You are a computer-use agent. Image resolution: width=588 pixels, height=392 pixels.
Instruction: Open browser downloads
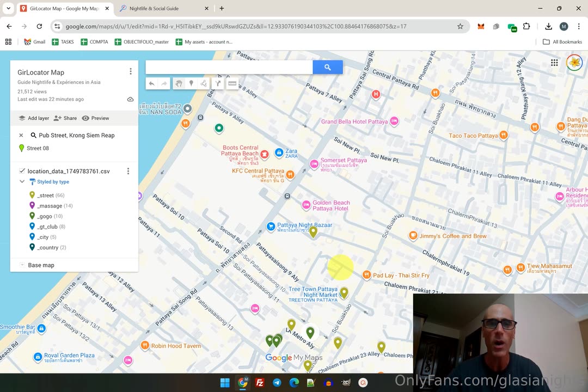(x=548, y=26)
